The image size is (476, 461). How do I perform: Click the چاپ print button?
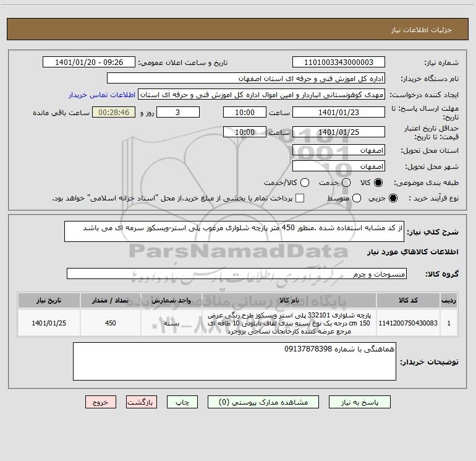tap(182, 402)
